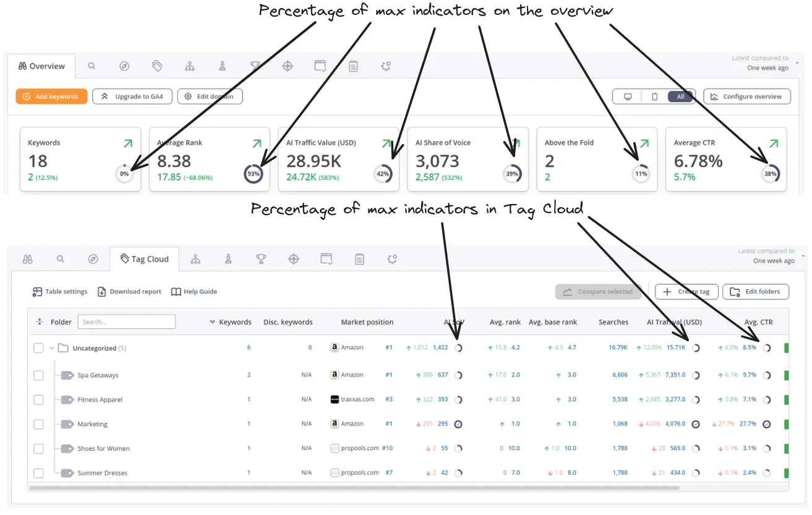Click the crosshair target icon in Overview tab bar

(x=288, y=66)
